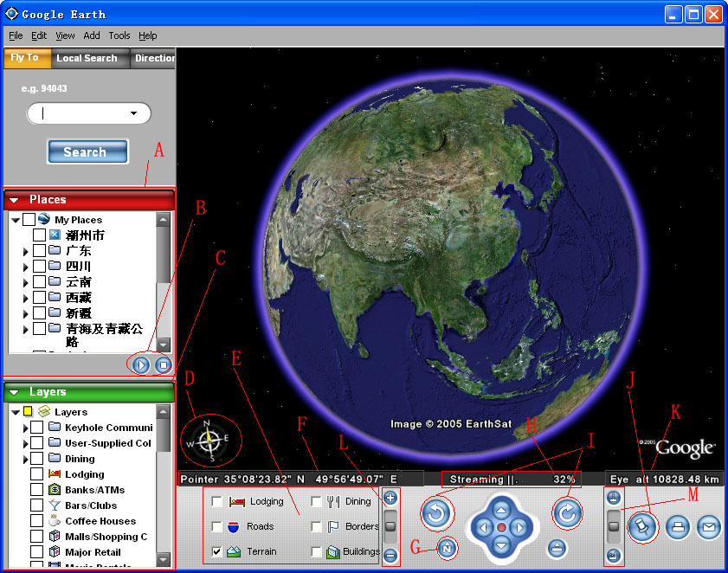Rotate view counterclockwise
The height and width of the screenshot is (573, 728).
coord(436,513)
